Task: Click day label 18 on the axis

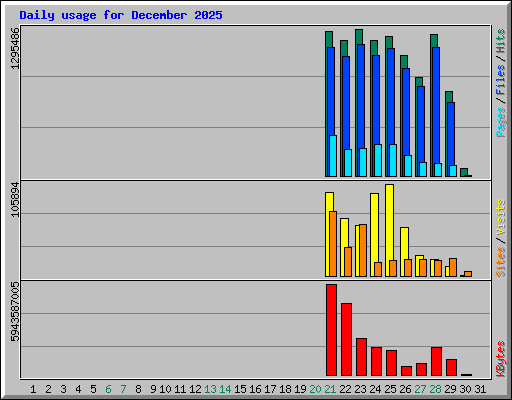Action: [x=285, y=389]
